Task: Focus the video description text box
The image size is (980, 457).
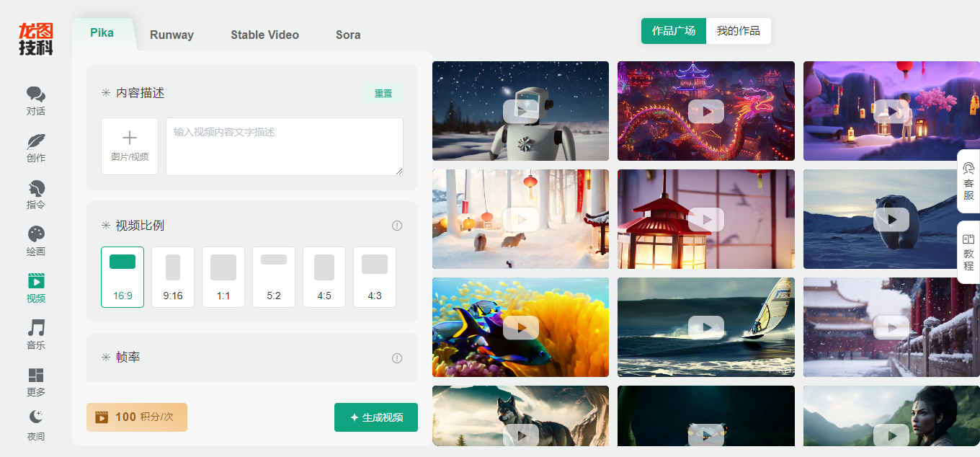Action: (285, 146)
